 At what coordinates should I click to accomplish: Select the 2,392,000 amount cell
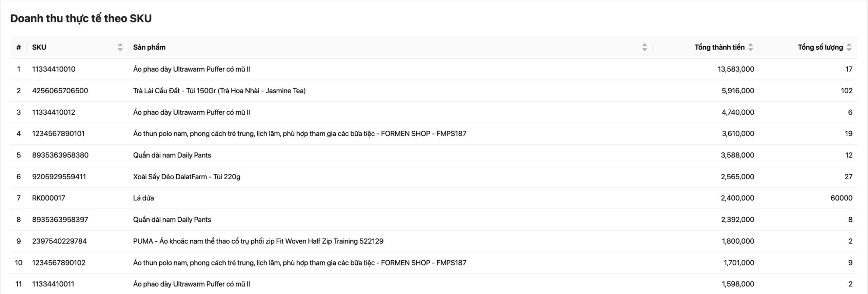click(x=737, y=220)
